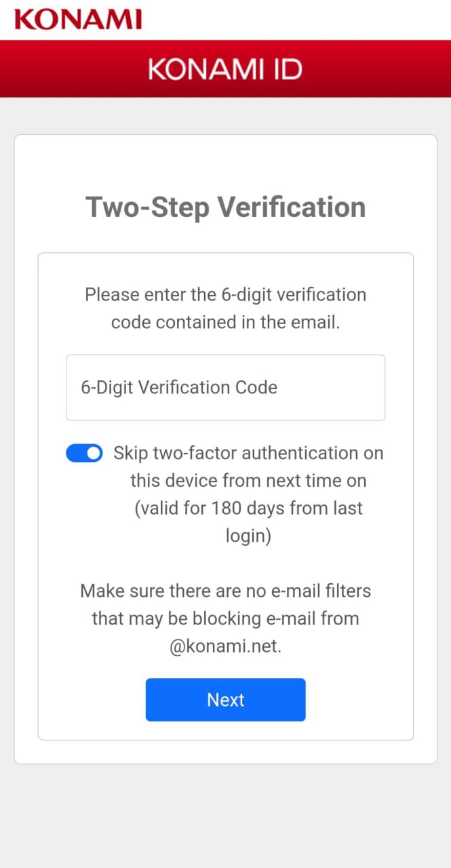The image size is (451, 868).
Task: Click 'that may be blocking e-mail from' line
Action: coord(225,618)
